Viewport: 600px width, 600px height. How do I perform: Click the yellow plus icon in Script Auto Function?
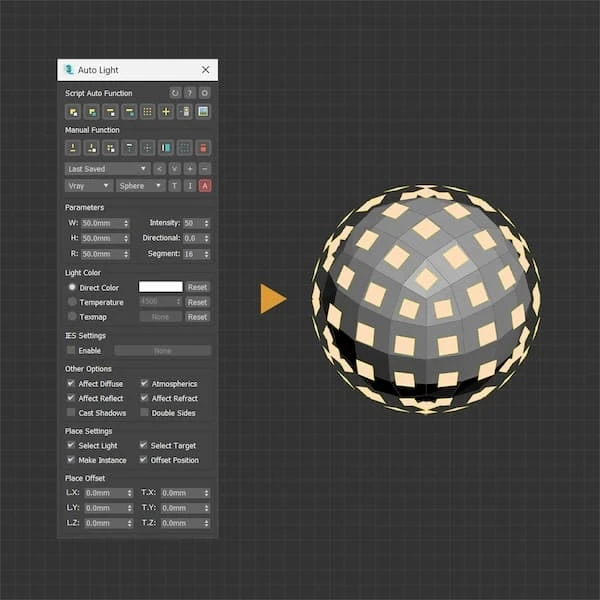[x=166, y=111]
